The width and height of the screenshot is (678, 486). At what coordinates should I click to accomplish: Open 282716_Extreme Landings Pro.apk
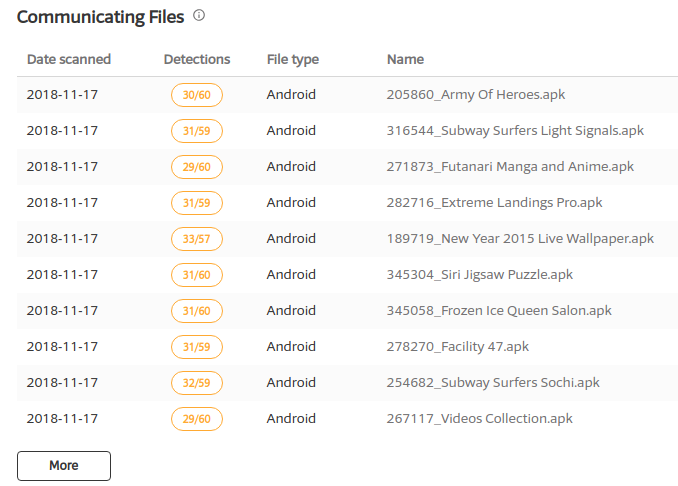click(494, 203)
